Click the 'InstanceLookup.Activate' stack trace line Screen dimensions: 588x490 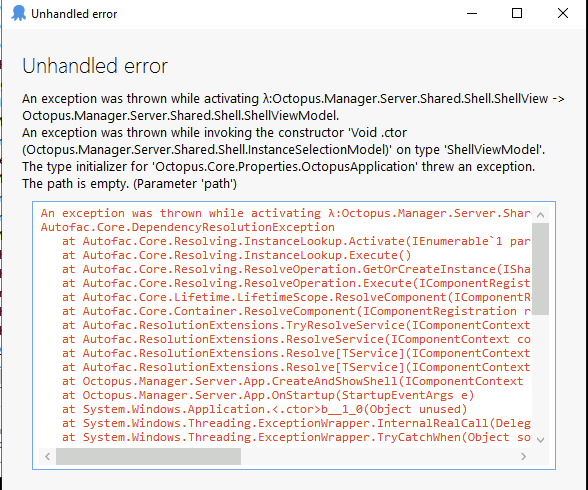296,241
